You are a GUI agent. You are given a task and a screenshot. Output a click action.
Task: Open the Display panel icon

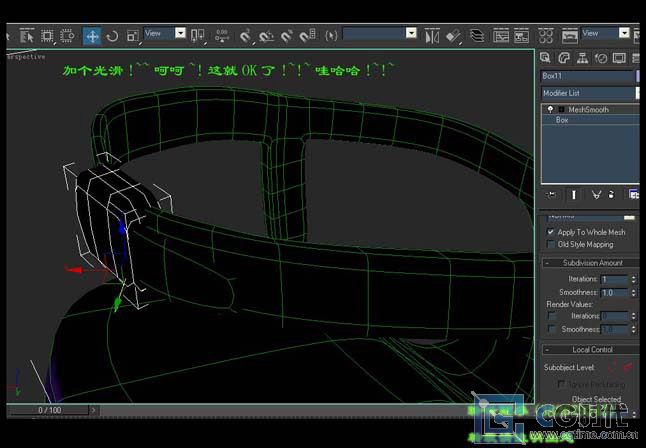click(x=619, y=58)
